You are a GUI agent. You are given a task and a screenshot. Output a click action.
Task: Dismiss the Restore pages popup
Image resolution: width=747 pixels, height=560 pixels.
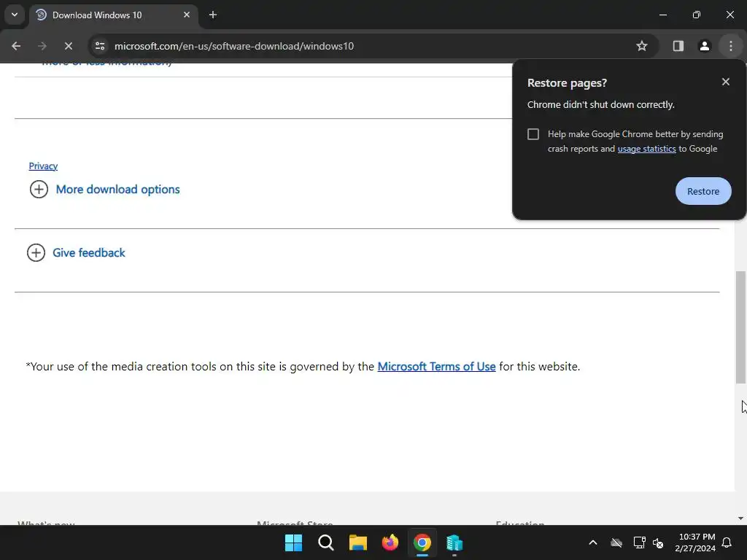(726, 82)
